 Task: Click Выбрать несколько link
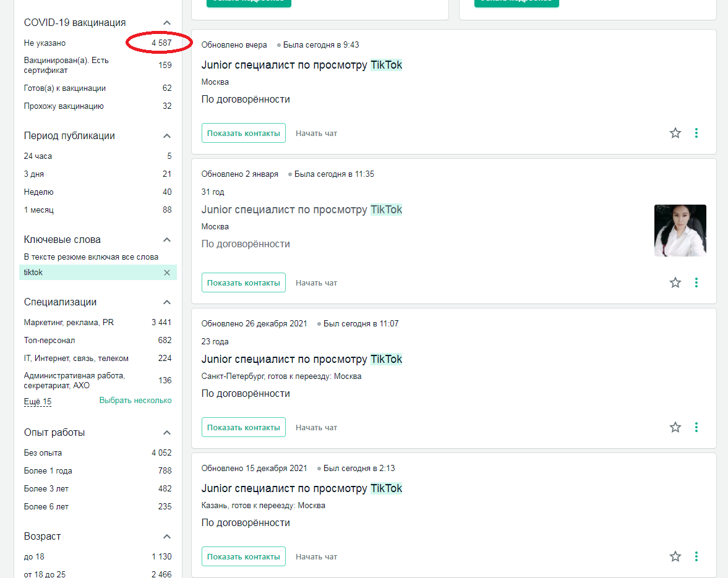point(135,401)
